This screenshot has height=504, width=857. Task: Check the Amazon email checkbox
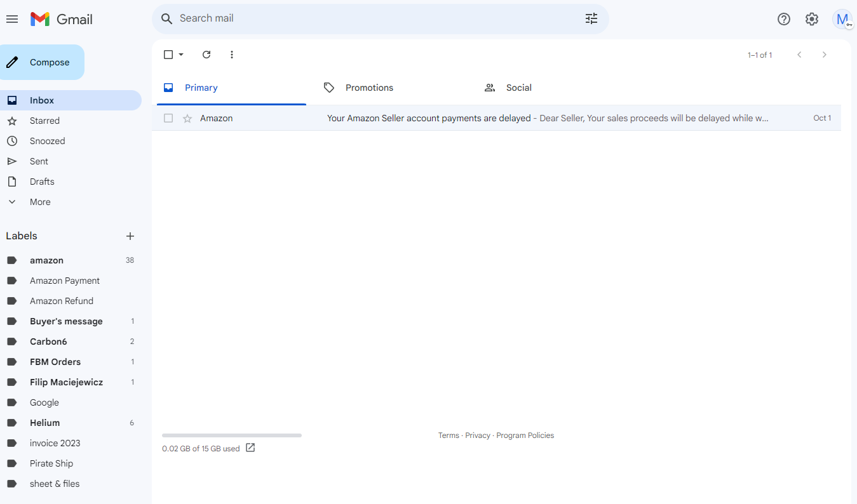[168, 118]
